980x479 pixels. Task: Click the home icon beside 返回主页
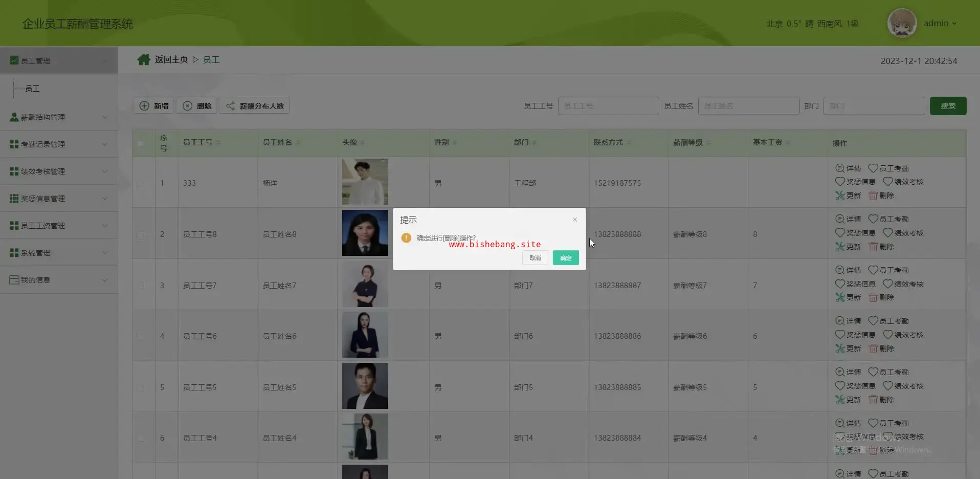click(144, 59)
